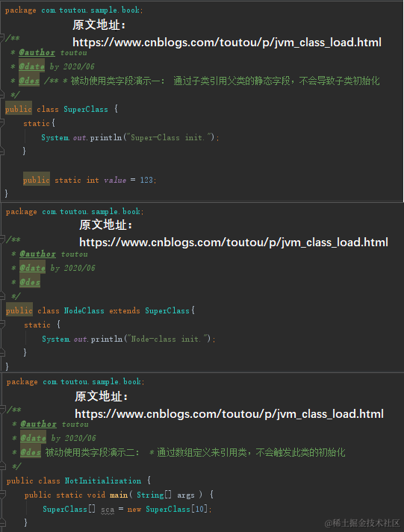Click 'System' in the NodeClass static block
Image resolution: width=404 pixels, height=532 pixels.
point(56,339)
